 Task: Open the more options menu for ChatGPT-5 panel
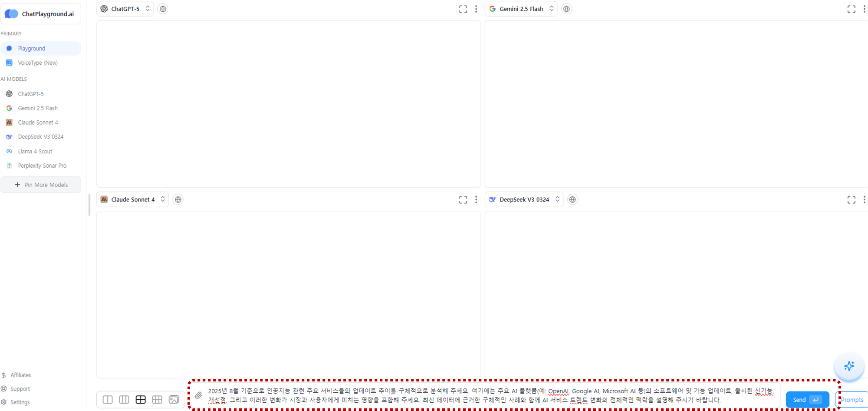click(x=476, y=9)
